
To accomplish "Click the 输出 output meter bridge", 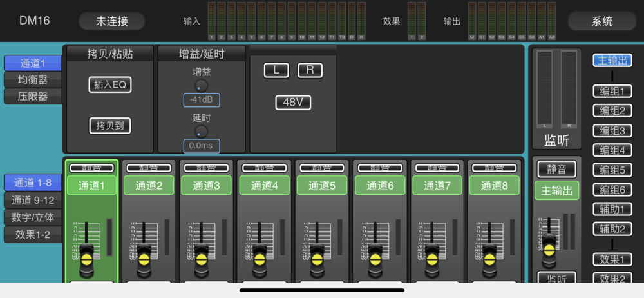I will click(512, 21).
